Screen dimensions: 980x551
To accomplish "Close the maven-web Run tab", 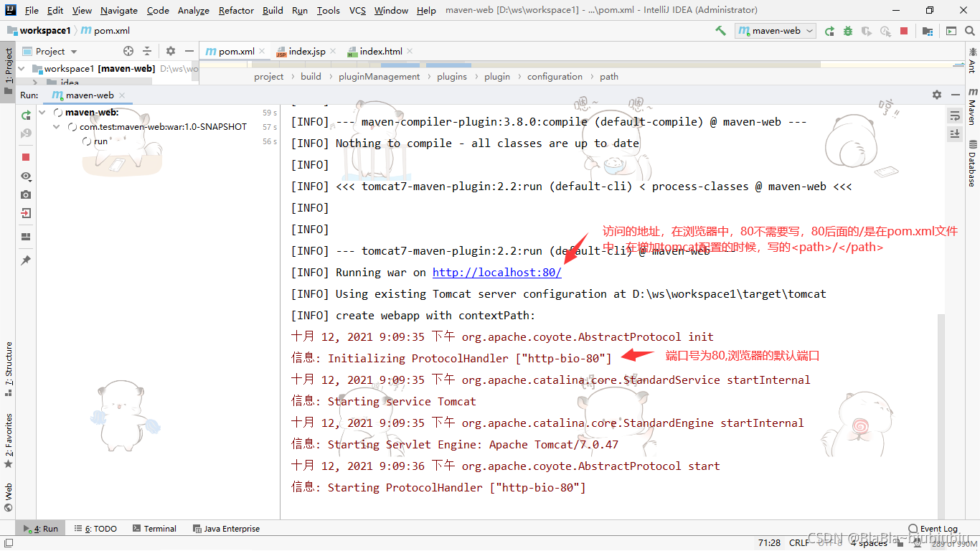I will pos(121,95).
